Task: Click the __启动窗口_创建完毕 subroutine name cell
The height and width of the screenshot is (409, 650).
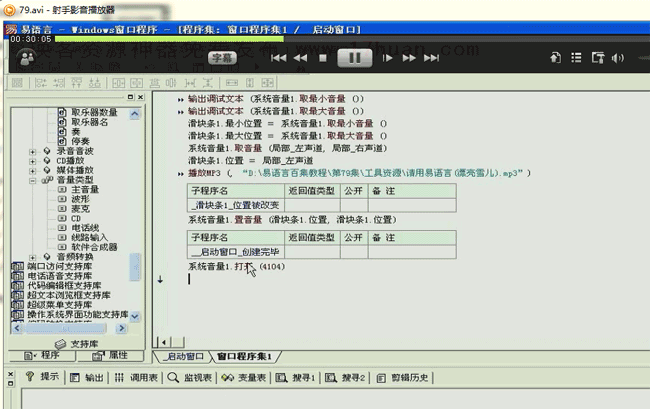Action: [235, 252]
